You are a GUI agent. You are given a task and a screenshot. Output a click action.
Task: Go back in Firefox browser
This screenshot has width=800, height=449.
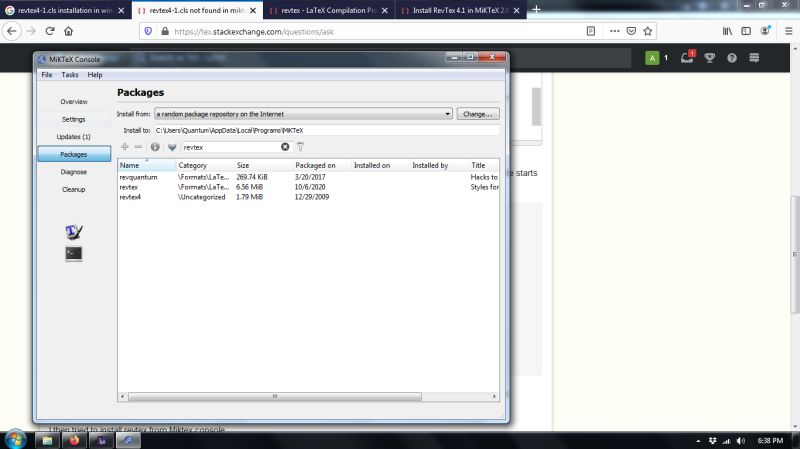point(12,31)
